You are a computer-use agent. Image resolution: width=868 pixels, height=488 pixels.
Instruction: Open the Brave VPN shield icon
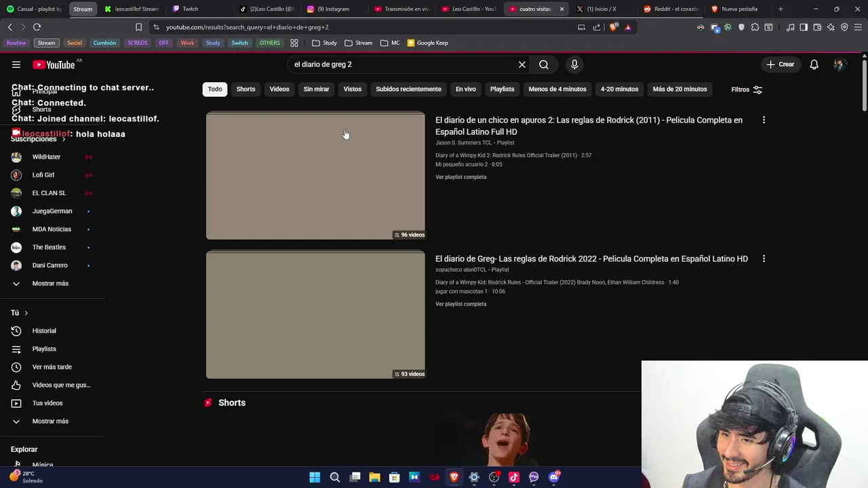pyautogui.click(x=844, y=27)
